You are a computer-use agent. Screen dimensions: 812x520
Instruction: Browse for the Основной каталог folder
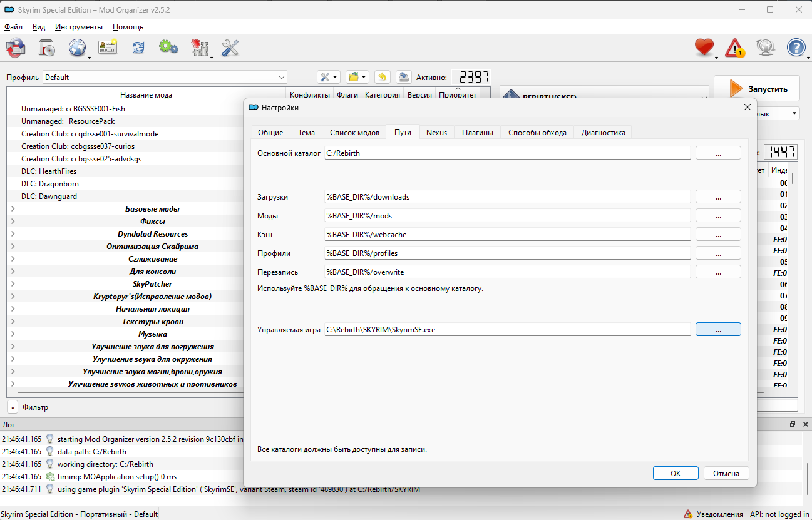pyautogui.click(x=718, y=153)
